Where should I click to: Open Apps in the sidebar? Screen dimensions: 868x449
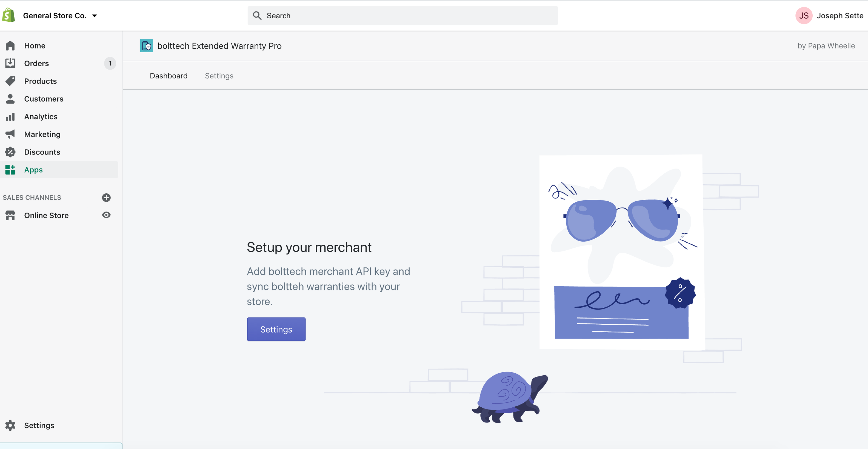point(33,170)
